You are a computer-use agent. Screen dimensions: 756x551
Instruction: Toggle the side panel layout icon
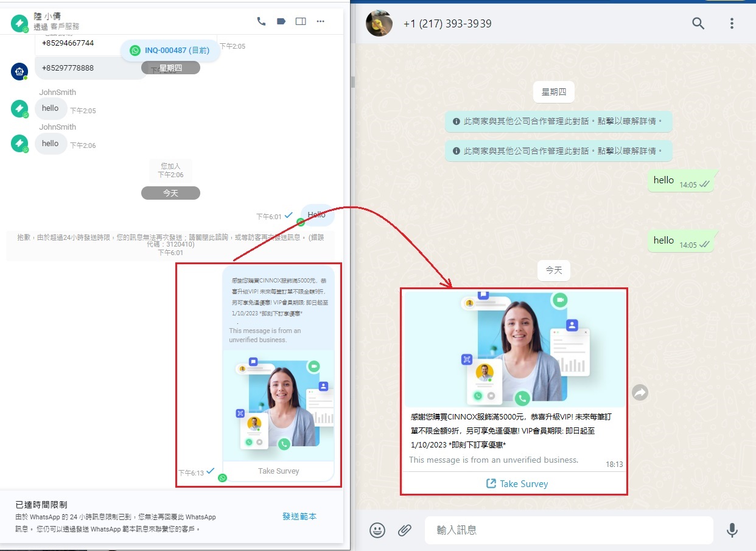point(301,21)
